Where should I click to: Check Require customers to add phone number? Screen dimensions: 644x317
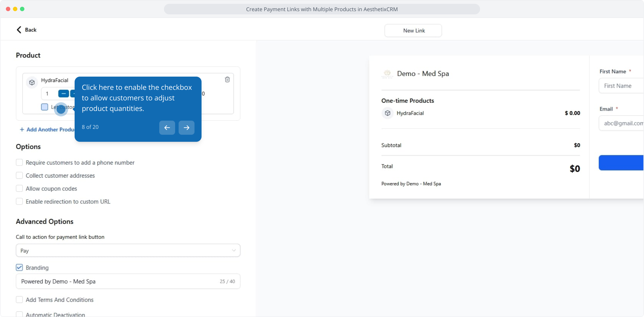pyautogui.click(x=19, y=162)
